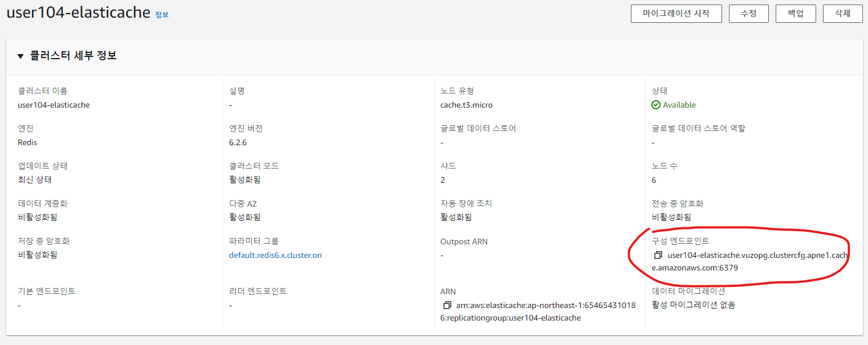Screen dimensions: 868x345
Task: Click the 데이터 마이그레이션 label
Action: pos(688,291)
